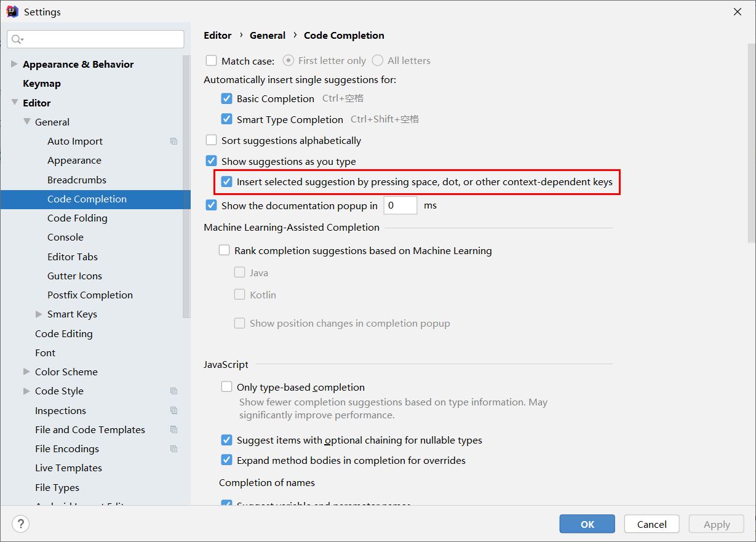
Task: Click the Cancel button
Action: coord(652,524)
